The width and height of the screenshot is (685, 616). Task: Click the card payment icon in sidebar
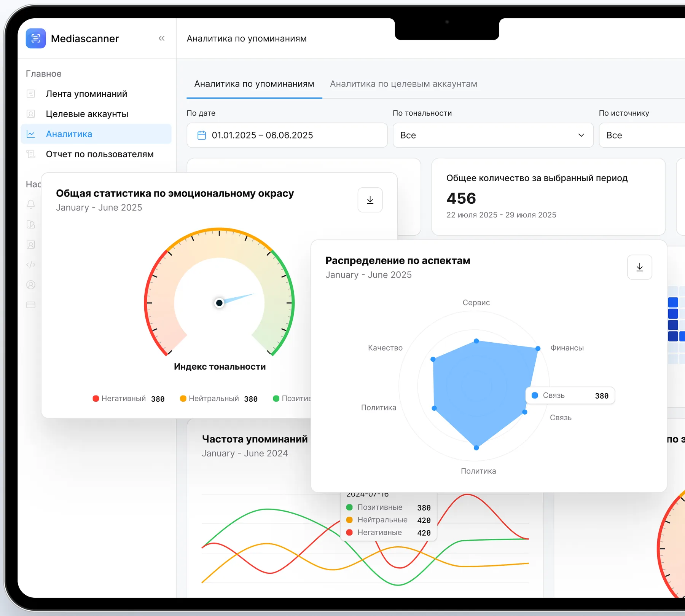(31, 305)
